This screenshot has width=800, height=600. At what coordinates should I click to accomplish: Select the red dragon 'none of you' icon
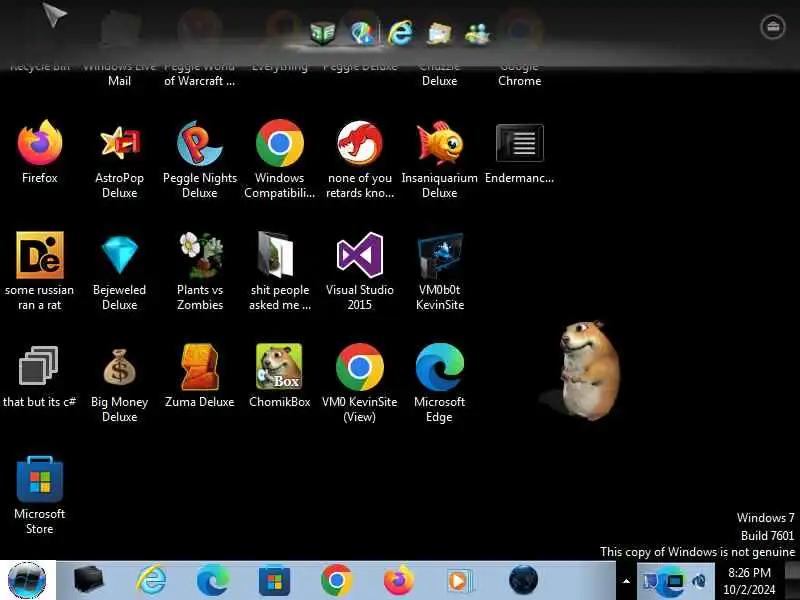pos(360,159)
